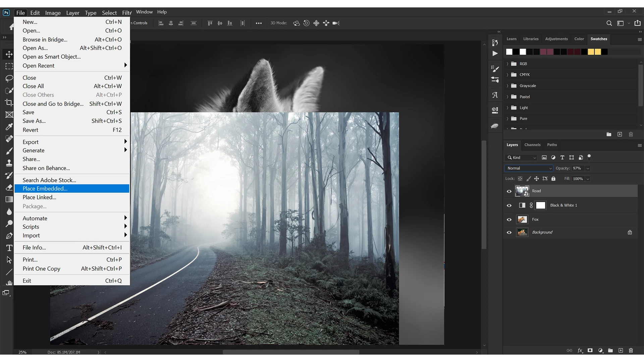Select the Crop tool

(9, 103)
